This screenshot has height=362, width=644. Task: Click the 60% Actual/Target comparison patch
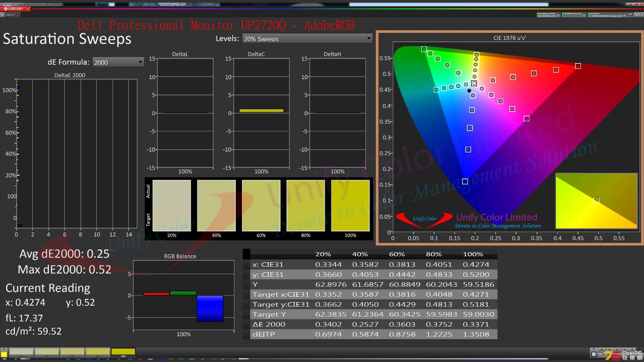coord(261,206)
